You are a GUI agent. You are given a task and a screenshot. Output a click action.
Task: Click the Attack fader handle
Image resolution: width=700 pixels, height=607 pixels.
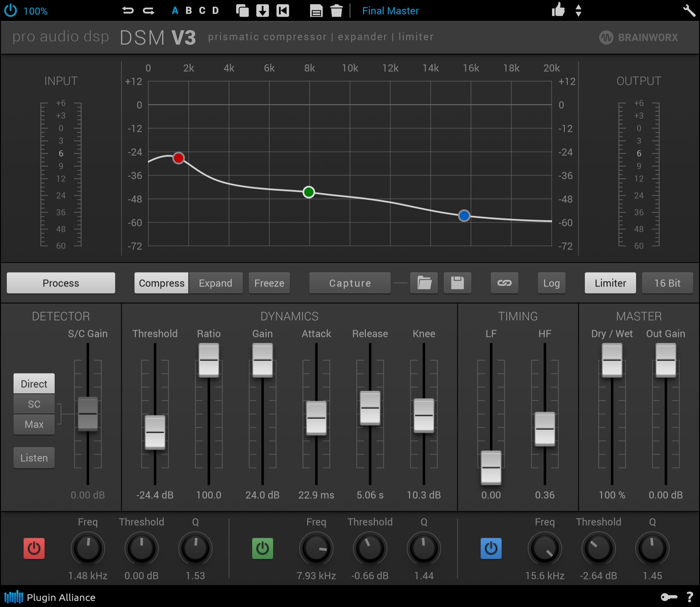pos(316,418)
